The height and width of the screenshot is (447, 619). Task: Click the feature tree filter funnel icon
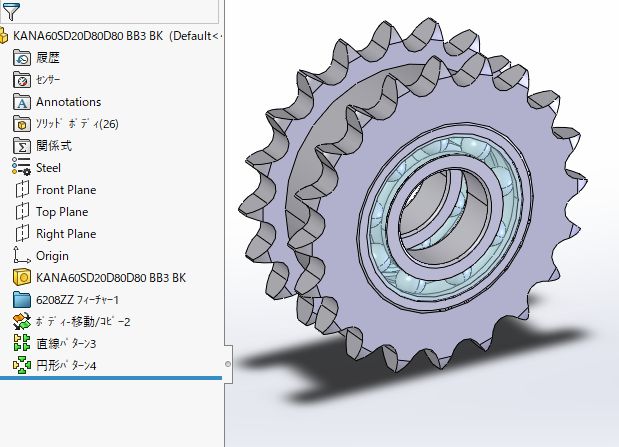coord(11,11)
